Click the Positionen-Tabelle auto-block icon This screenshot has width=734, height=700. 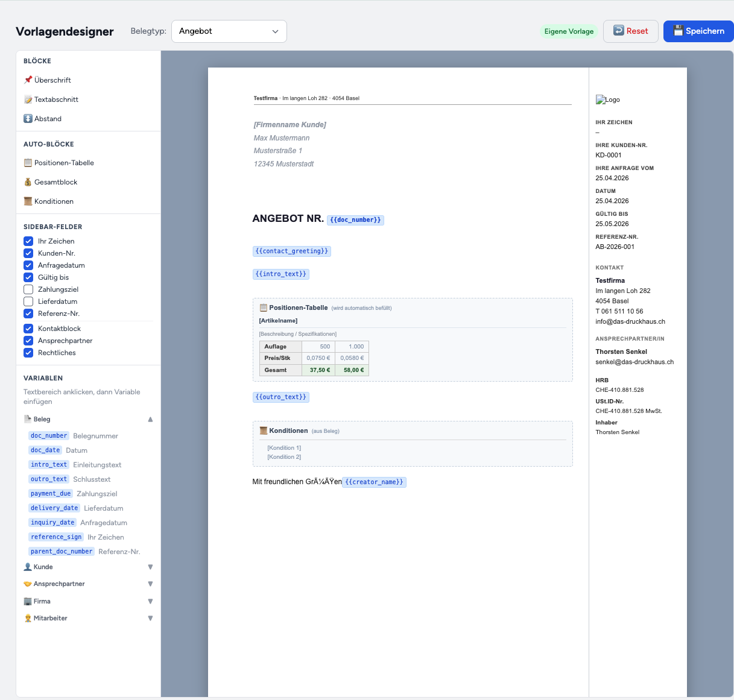pyautogui.click(x=27, y=162)
